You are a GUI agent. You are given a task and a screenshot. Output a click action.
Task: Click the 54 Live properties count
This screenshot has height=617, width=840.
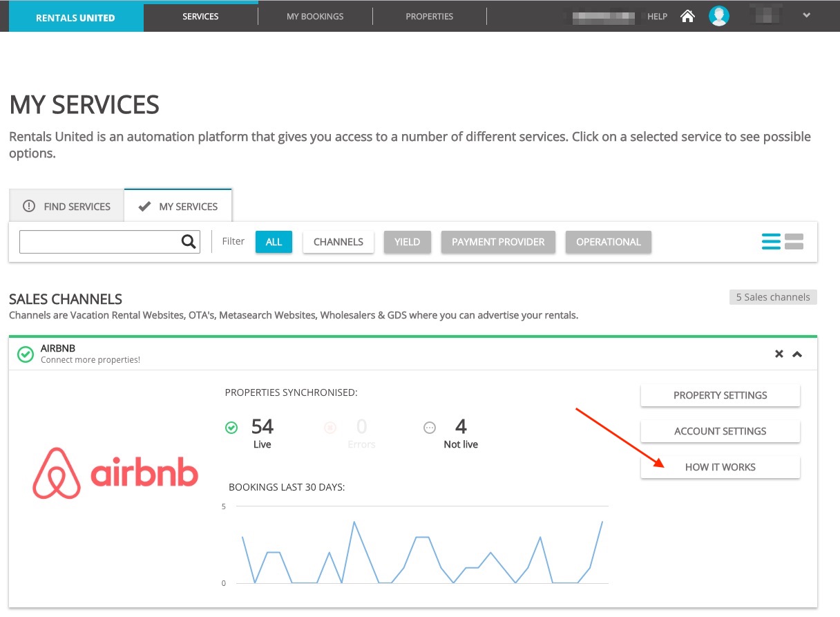(x=262, y=426)
